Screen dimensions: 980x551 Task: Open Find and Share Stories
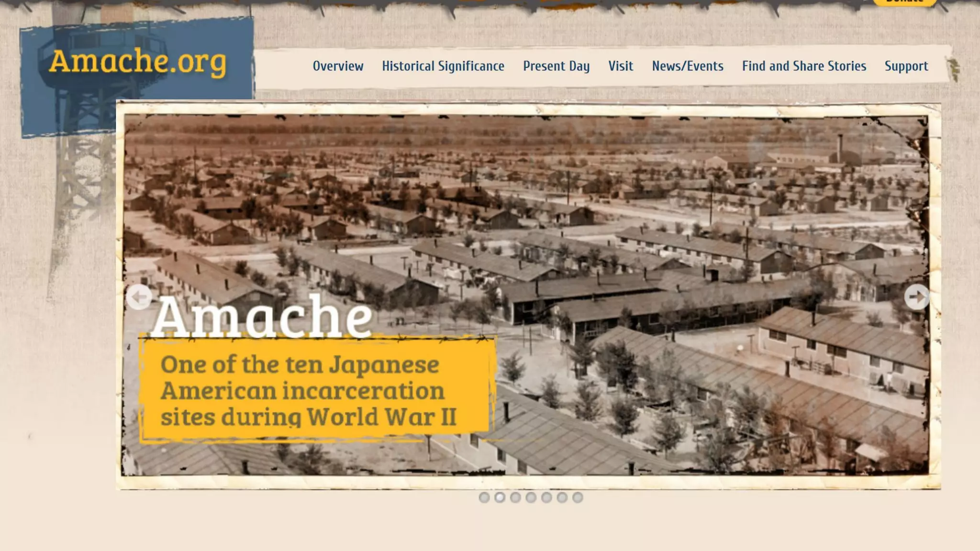pyautogui.click(x=804, y=66)
